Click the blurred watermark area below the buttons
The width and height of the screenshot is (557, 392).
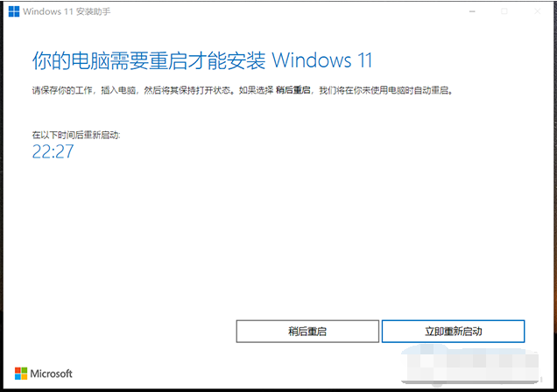click(x=469, y=364)
